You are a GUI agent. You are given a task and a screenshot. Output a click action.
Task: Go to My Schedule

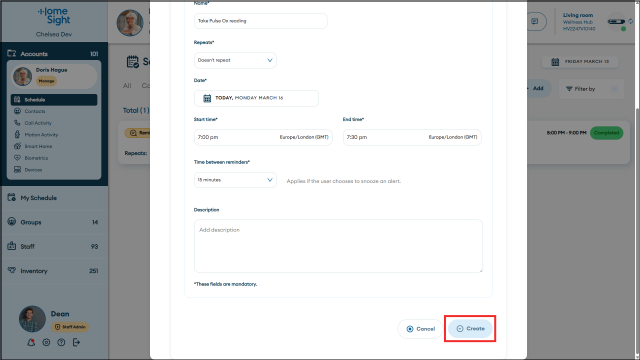[54, 198]
